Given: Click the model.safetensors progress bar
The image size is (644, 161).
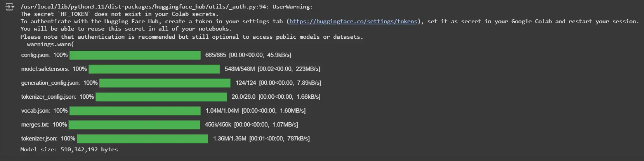Looking at the screenshot, I should pos(154,69).
